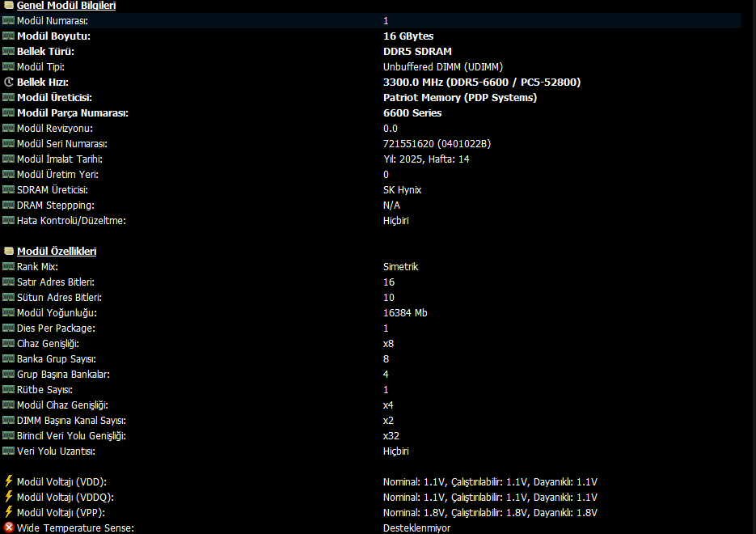Click the lightning icon beside Modül Voltajı (VPP)
Image resolution: width=756 pixels, height=534 pixels.
pyautogui.click(x=8, y=512)
